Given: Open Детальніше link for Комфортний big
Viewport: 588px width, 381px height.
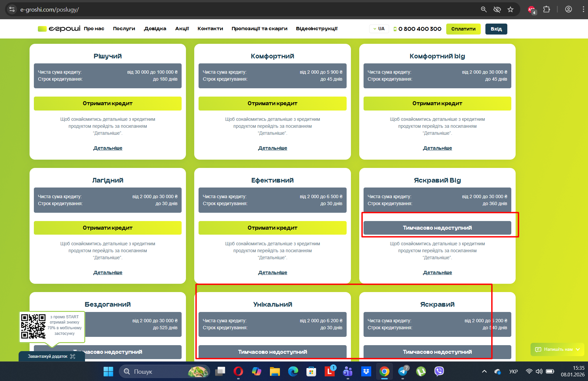Looking at the screenshot, I should tap(438, 148).
